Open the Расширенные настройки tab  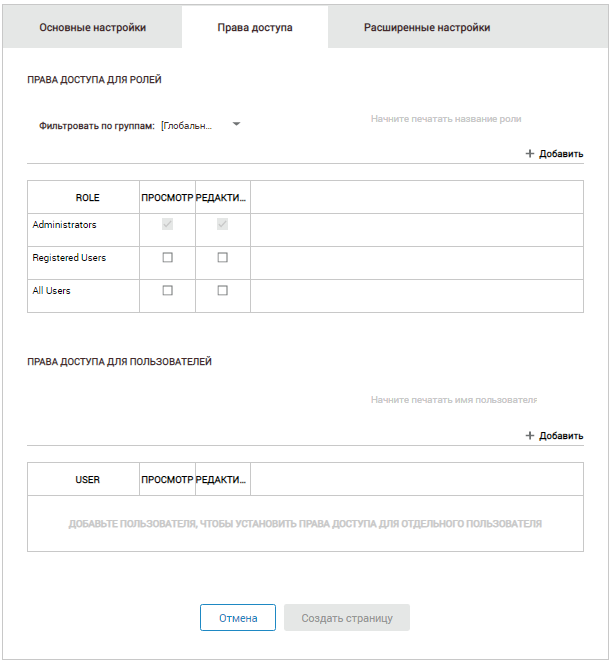pyautogui.click(x=427, y=28)
